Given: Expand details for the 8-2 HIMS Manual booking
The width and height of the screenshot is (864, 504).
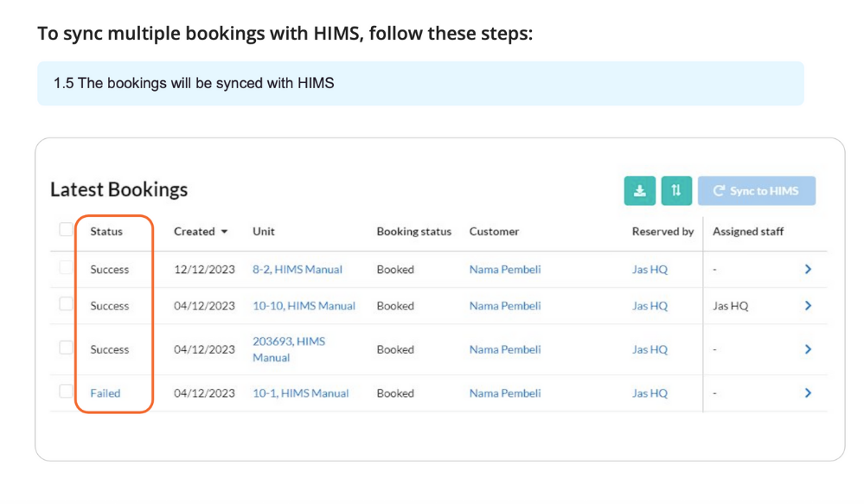Looking at the screenshot, I should 808,269.
